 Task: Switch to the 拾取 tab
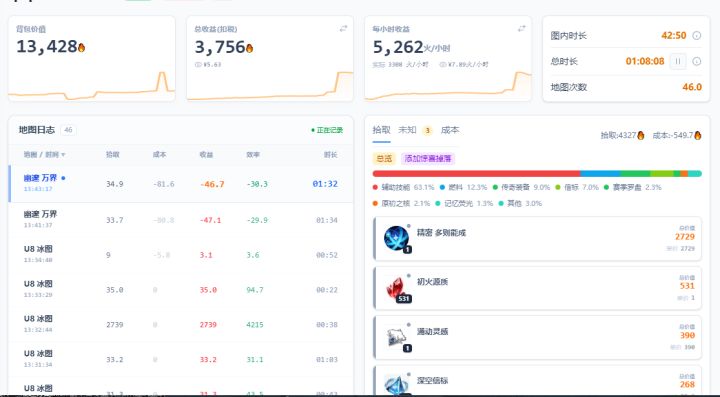coord(381,130)
